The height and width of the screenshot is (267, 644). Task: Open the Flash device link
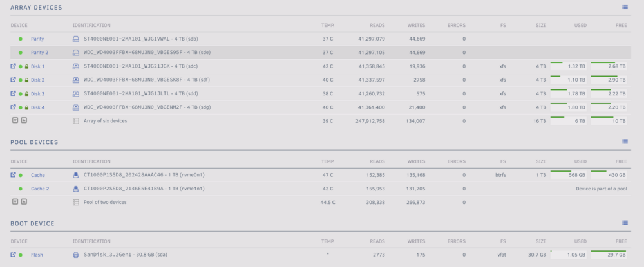[x=37, y=255]
